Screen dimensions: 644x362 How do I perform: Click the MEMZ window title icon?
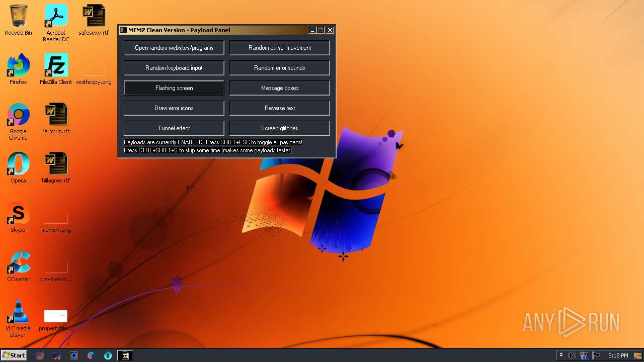click(123, 30)
